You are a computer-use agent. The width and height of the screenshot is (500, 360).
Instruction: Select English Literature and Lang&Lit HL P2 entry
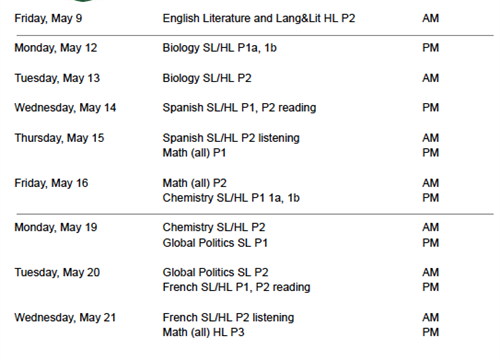point(259,18)
